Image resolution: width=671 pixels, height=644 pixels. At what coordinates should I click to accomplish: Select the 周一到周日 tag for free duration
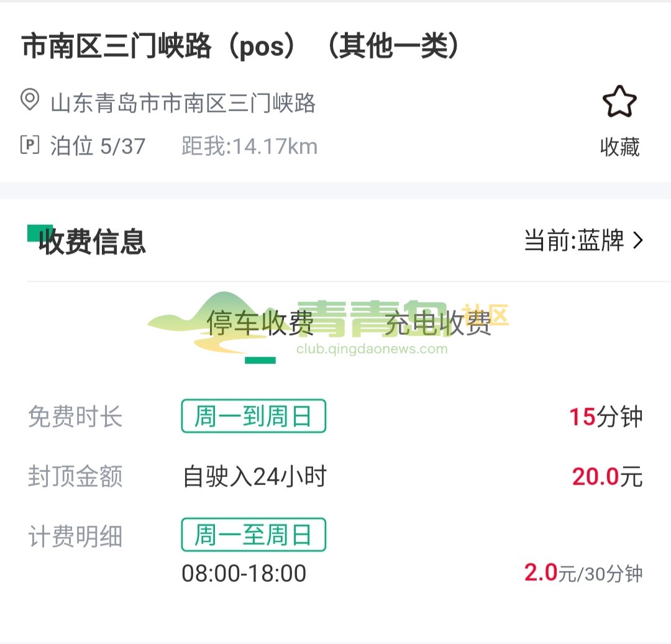[253, 416]
